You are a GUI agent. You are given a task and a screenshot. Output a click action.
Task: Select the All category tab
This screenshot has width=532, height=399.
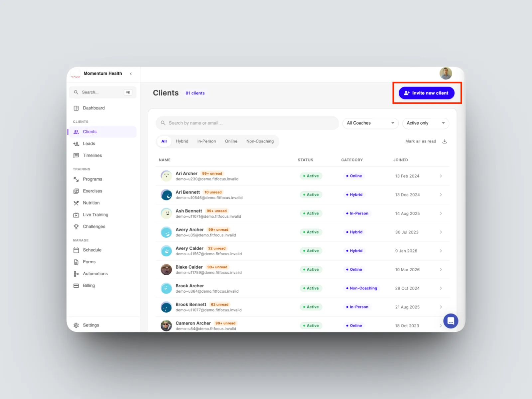(164, 141)
